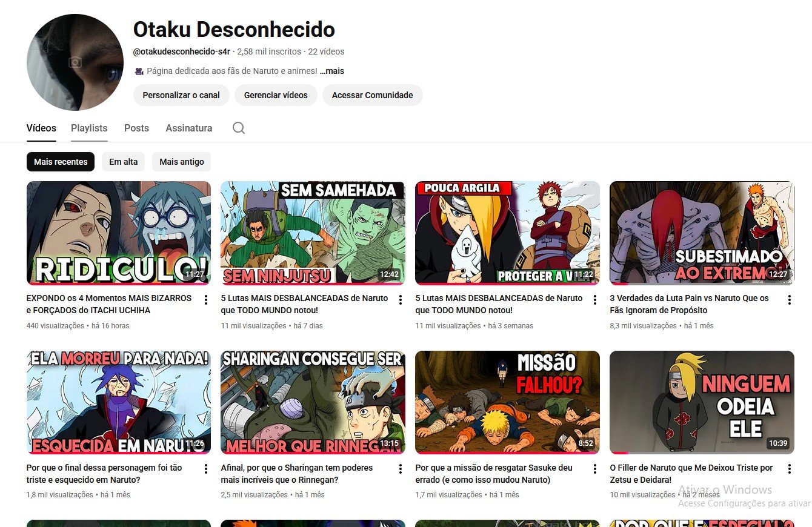This screenshot has width=812, height=527.
Task: Open three-dot menu for 5 Lutas video from 3 weeks ago
Action: point(594,300)
